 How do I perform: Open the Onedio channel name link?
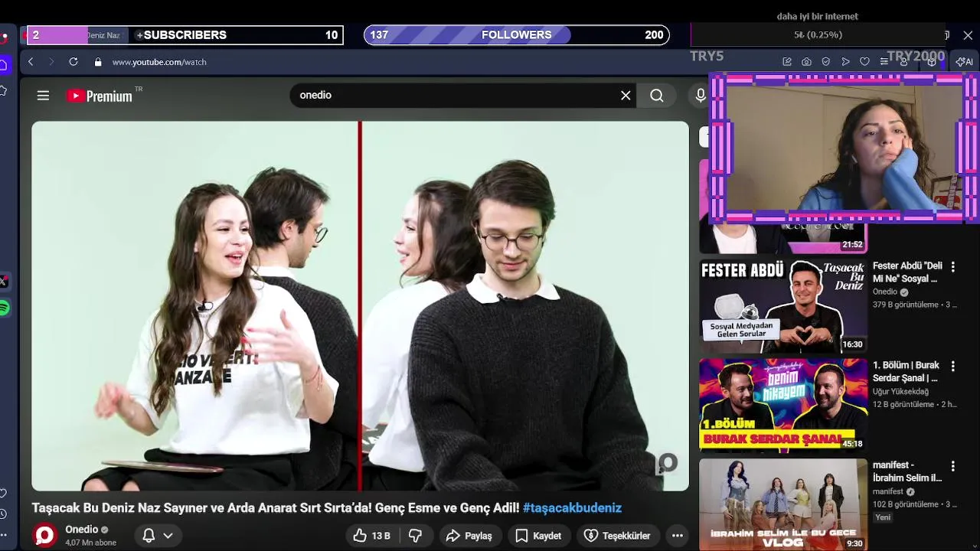point(81,530)
